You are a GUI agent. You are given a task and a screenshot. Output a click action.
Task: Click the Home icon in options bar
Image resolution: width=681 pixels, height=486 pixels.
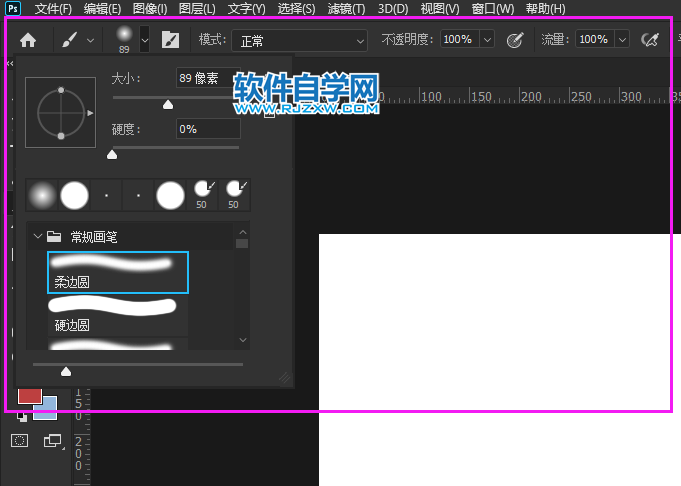[x=28, y=40]
